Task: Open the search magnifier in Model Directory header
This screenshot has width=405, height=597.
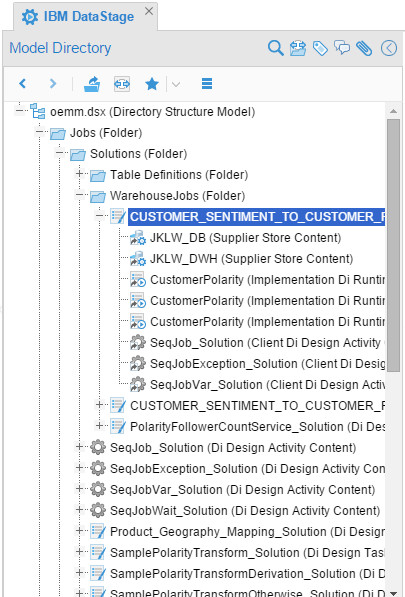Action: tap(275, 48)
